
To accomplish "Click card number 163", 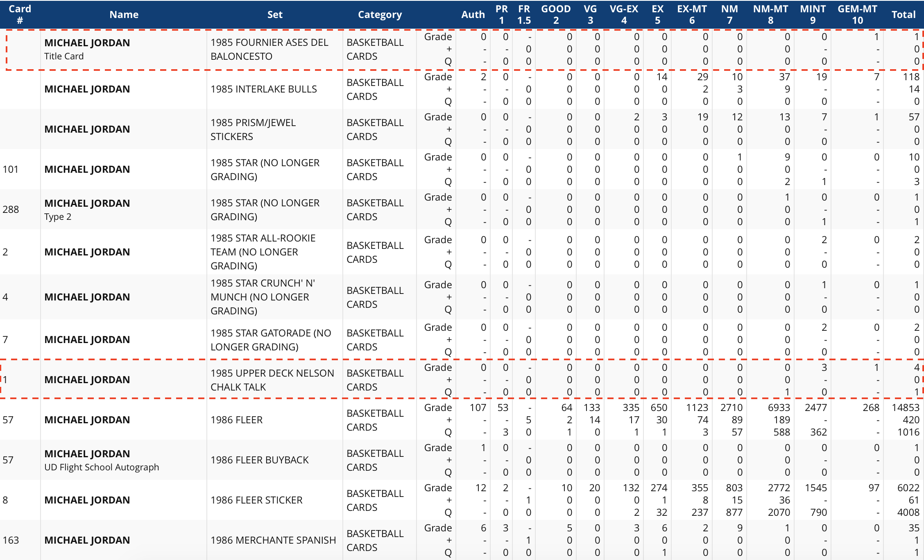I will 10,540.
